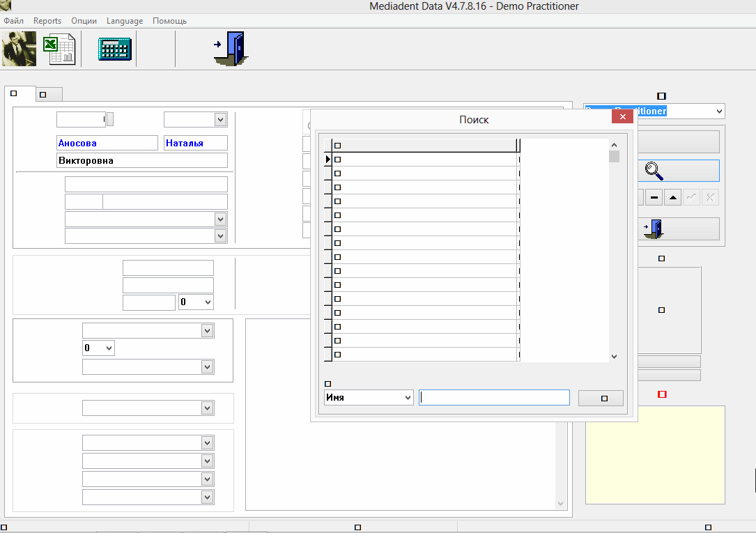
Task: Open the Reports menu
Action: pos(47,21)
